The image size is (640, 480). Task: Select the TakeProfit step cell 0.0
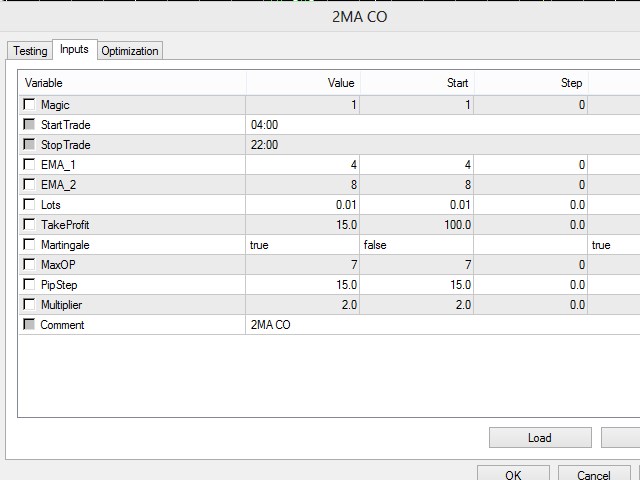(x=531, y=225)
